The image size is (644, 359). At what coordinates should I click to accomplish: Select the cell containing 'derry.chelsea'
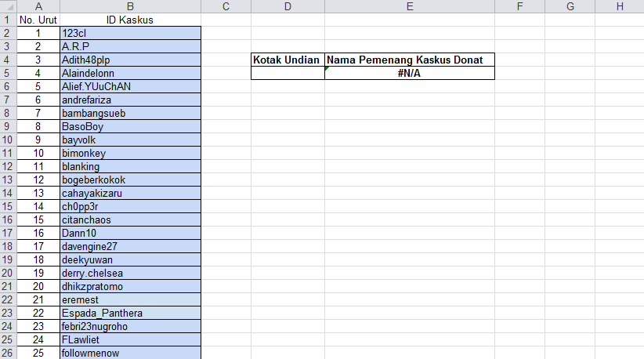coord(130,273)
